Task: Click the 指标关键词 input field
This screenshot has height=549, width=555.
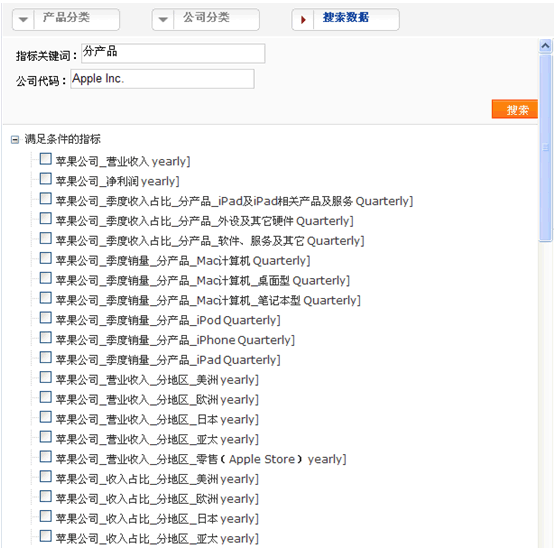Action: pos(173,53)
